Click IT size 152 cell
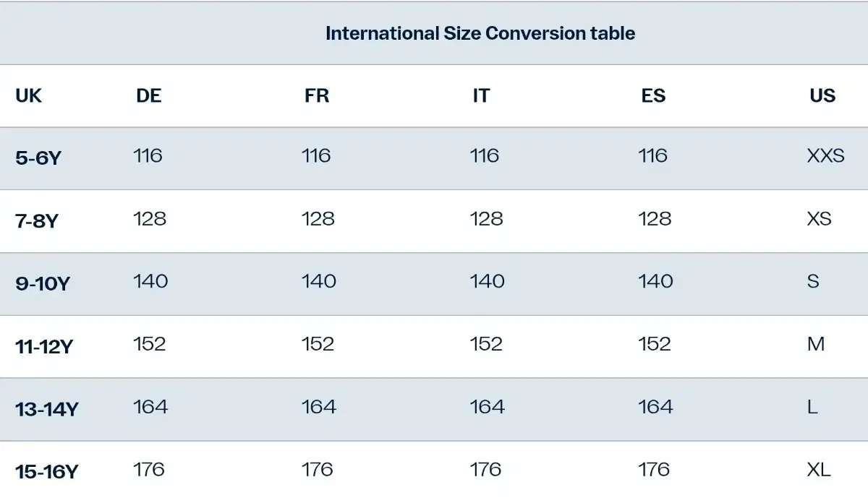The height and width of the screenshot is (503, 868). [486, 344]
